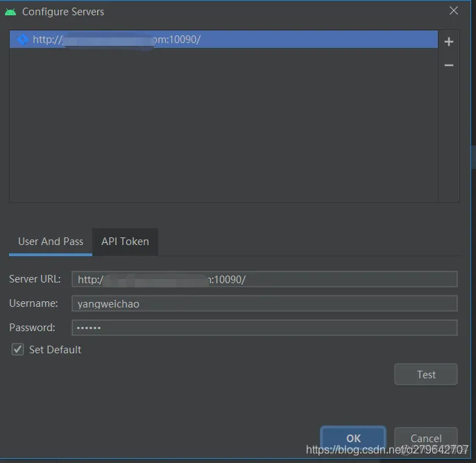Close the Configure Servers dialog
The width and height of the screenshot is (476, 463).
pyautogui.click(x=454, y=10)
